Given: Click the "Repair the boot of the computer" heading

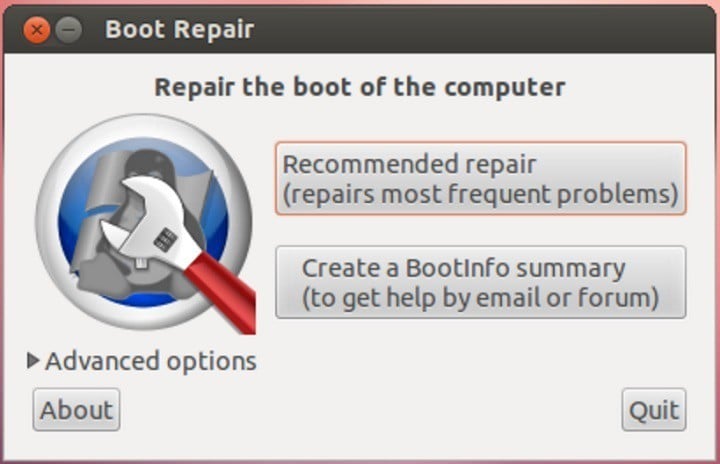Looking at the screenshot, I should pos(360,87).
